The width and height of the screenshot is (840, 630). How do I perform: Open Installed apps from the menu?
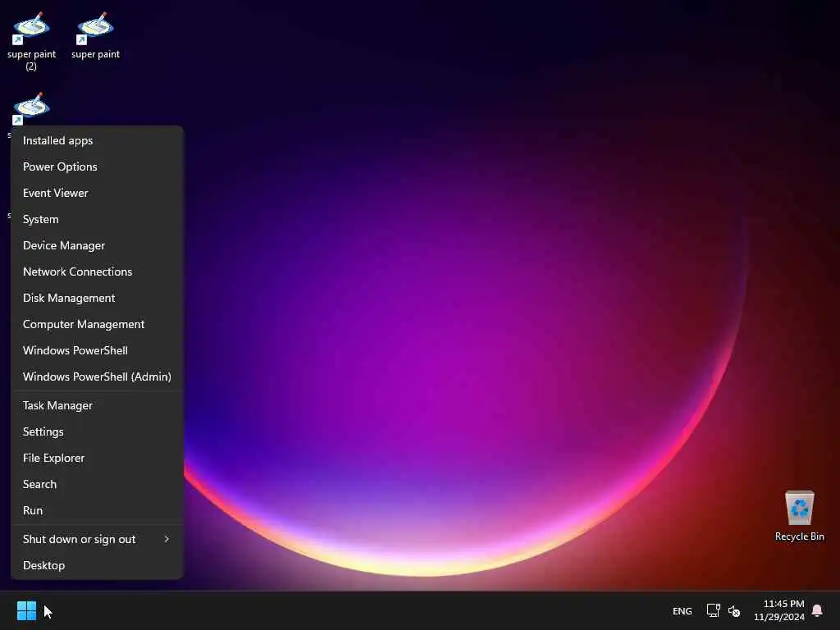97,140
